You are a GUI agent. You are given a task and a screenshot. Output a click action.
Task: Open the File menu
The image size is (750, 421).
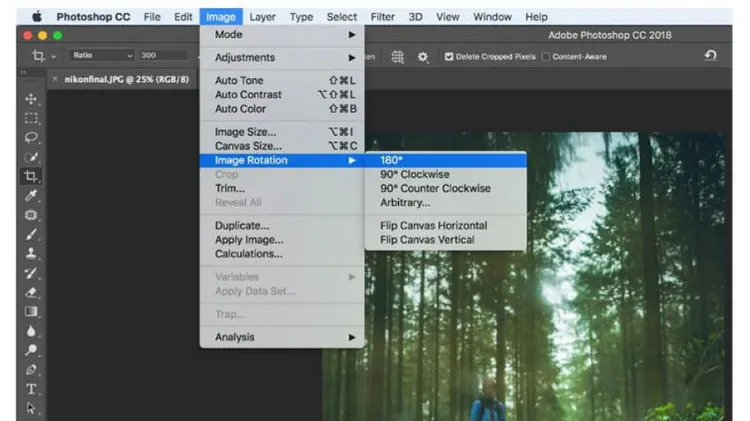point(152,17)
